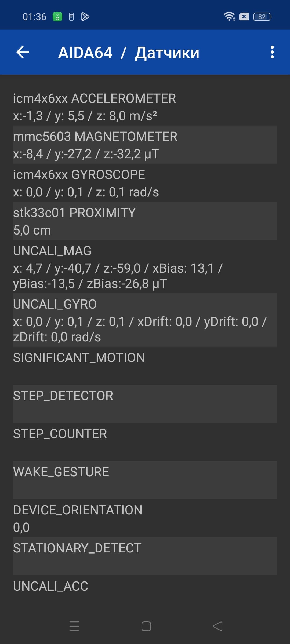Tap the icm4x6xx GYROSCOPE sensor entry
Screen dimensions: 290x644
point(145,183)
